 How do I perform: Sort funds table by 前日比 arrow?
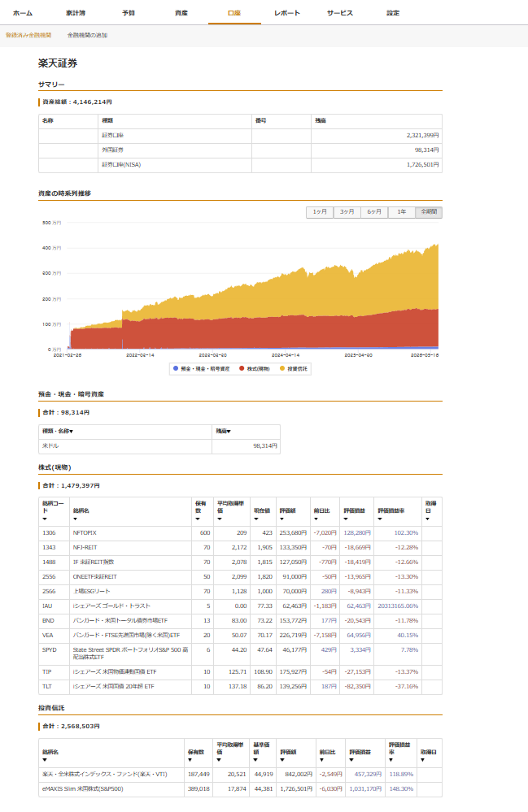321,760
